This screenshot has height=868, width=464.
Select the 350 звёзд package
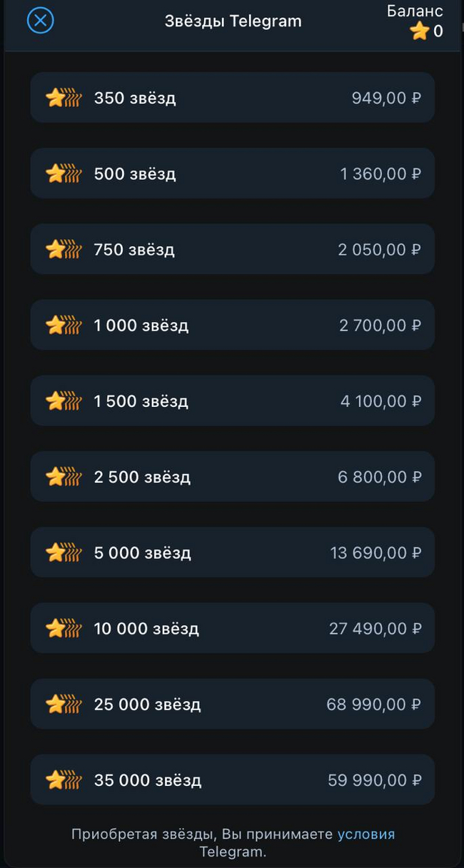tap(232, 98)
